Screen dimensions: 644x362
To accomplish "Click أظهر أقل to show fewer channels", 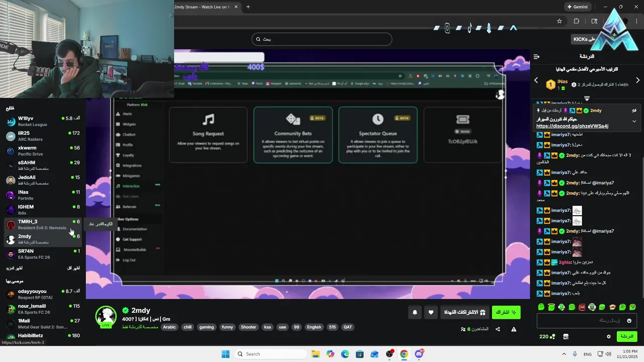I will pos(74,268).
